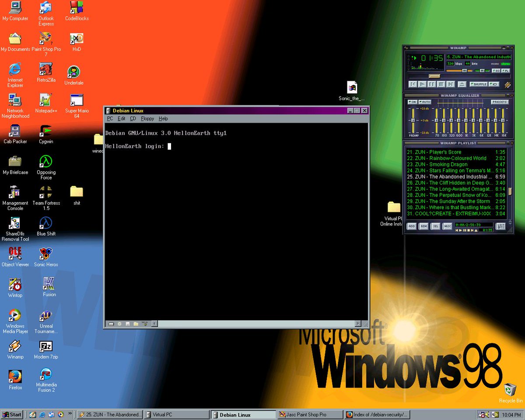525x420 pixels.
Task: Select the Notepad++ desktop icon
Action: pos(46,103)
